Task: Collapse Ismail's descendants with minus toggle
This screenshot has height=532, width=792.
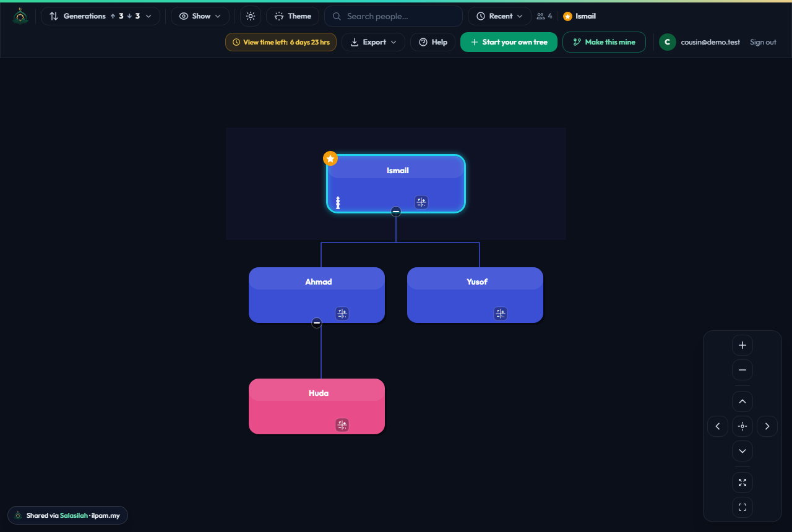Action: tap(396, 212)
